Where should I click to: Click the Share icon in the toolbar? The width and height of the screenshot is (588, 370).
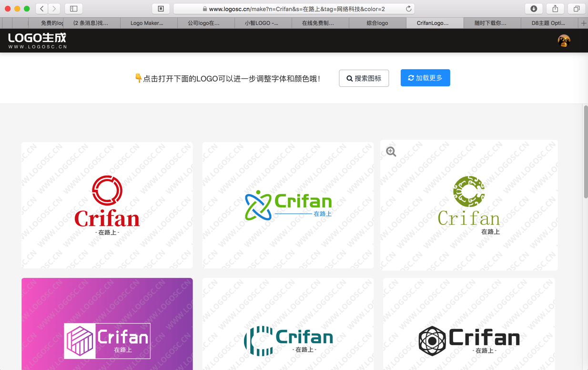pyautogui.click(x=555, y=9)
